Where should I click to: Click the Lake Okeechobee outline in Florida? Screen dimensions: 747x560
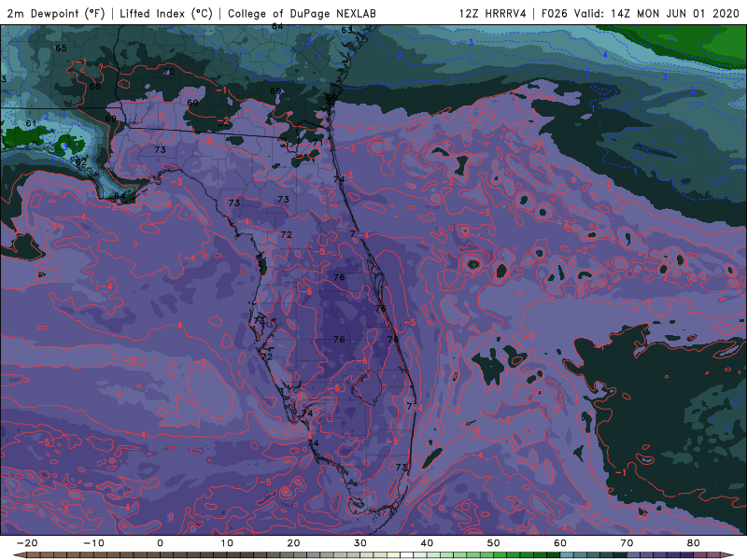pos(366,387)
